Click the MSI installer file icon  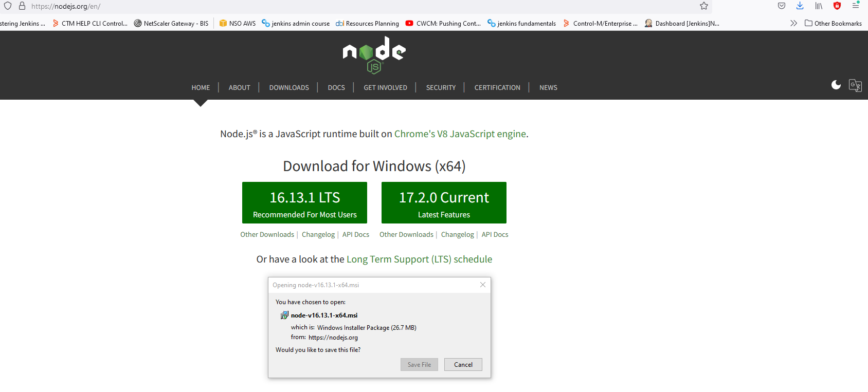(x=284, y=315)
